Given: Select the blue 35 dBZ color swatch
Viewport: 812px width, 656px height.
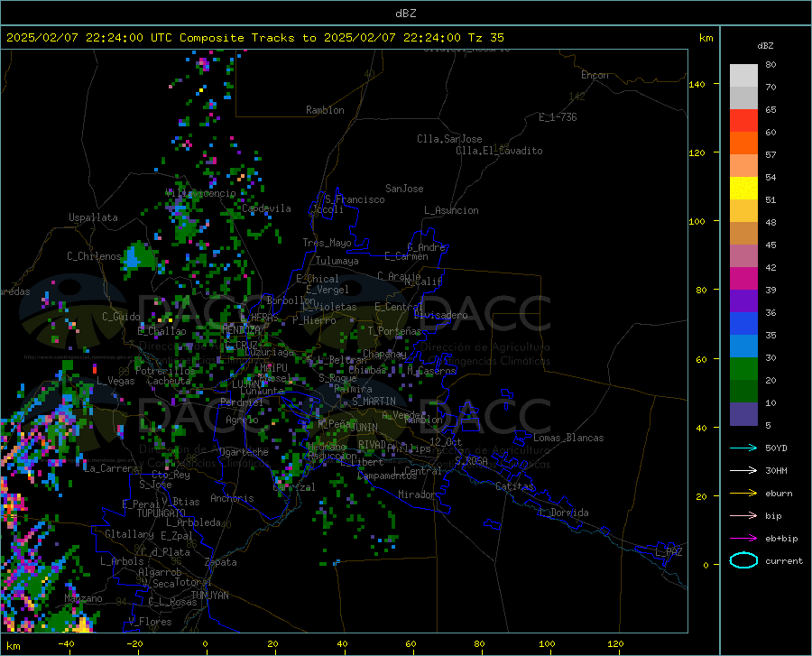Looking at the screenshot, I should [743, 324].
